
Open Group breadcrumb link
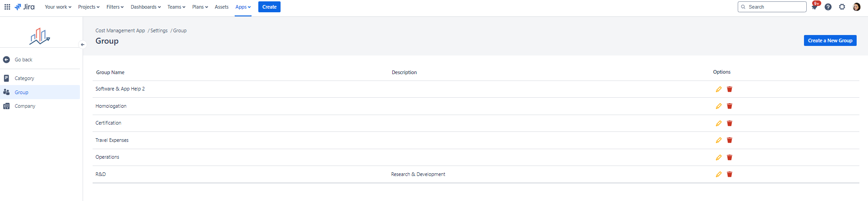pyautogui.click(x=180, y=30)
